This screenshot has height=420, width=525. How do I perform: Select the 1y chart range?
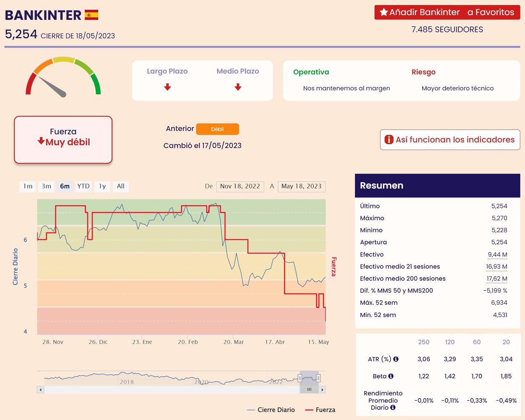tap(102, 186)
